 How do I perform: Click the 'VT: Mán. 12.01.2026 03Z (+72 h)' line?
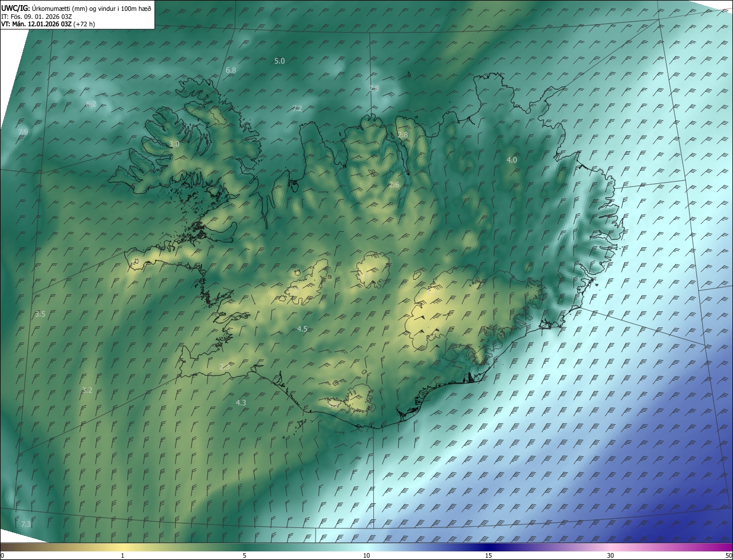(x=48, y=24)
